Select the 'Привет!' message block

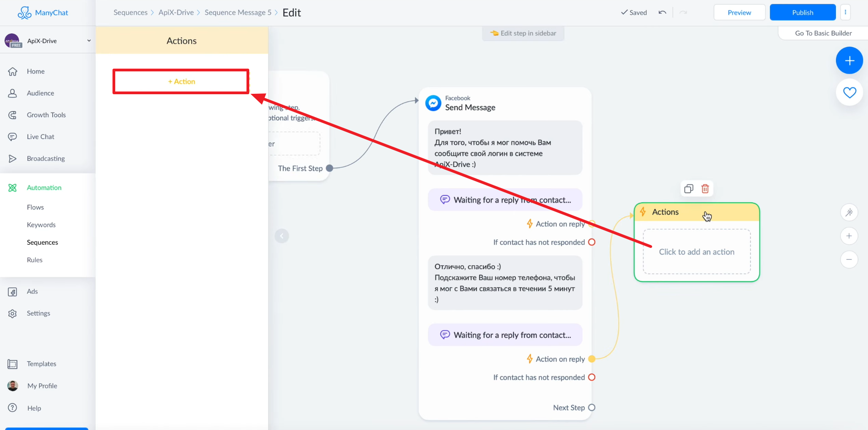click(505, 148)
